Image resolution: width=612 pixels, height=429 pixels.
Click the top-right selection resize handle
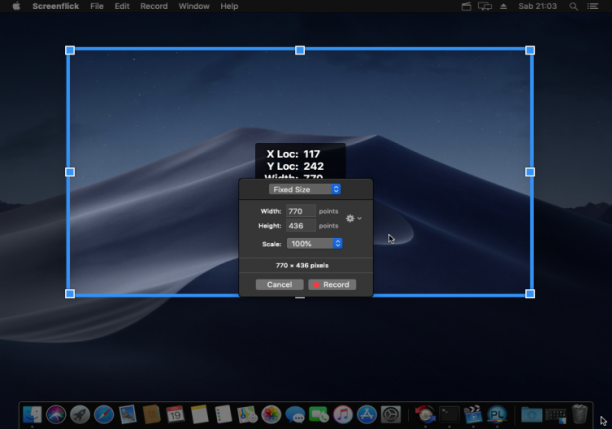[530, 50]
